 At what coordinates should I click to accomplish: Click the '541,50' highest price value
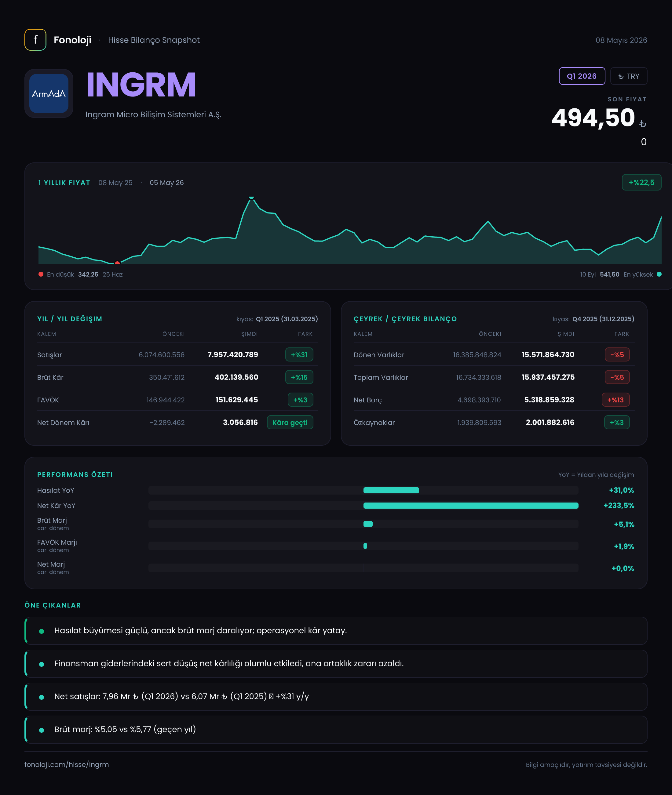coord(609,274)
